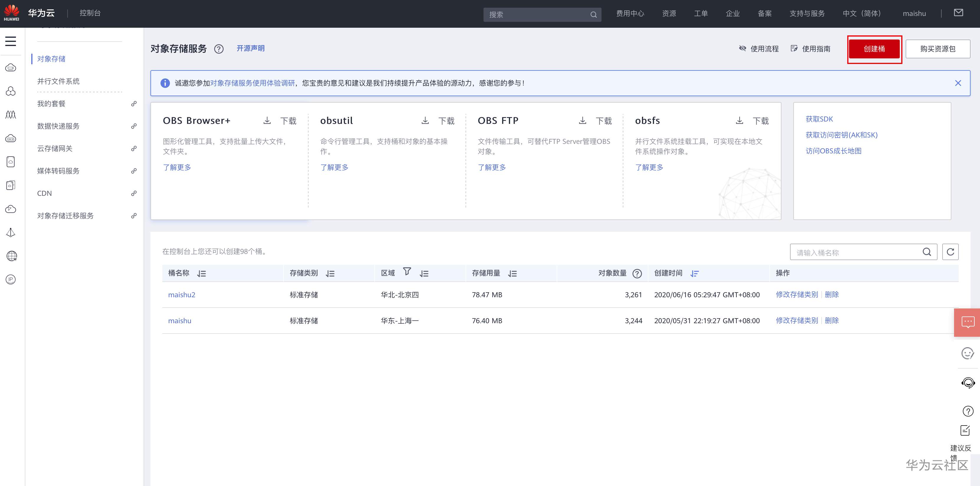Viewport: 980px width, 486px height.
Task: Click the help circle icon on the right edge
Action: tap(968, 411)
